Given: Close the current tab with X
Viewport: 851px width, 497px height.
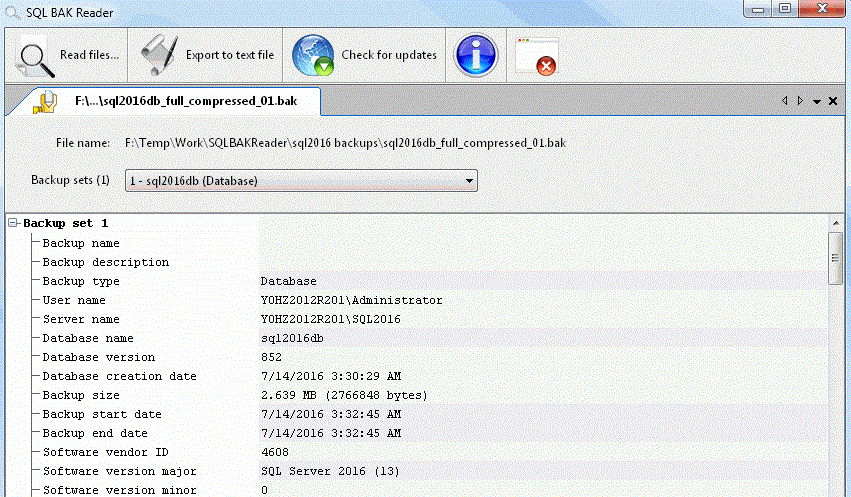Looking at the screenshot, I should [833, 101].
